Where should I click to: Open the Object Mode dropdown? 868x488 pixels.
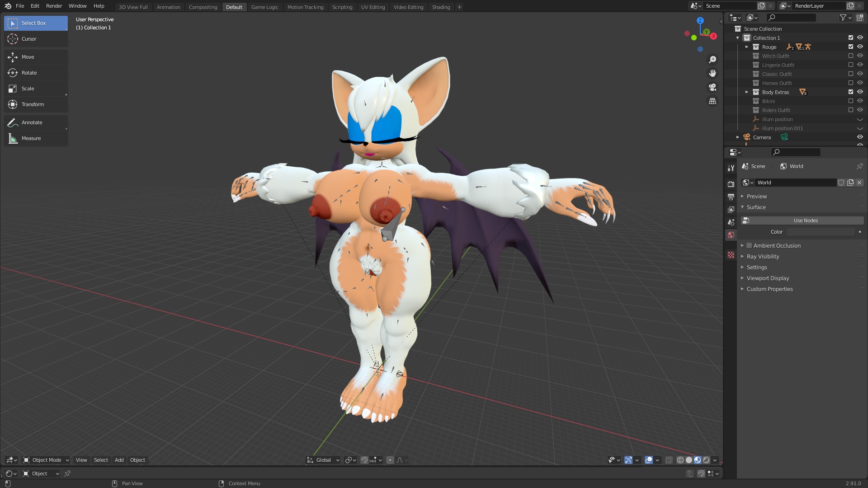click(x=46, y=460)
